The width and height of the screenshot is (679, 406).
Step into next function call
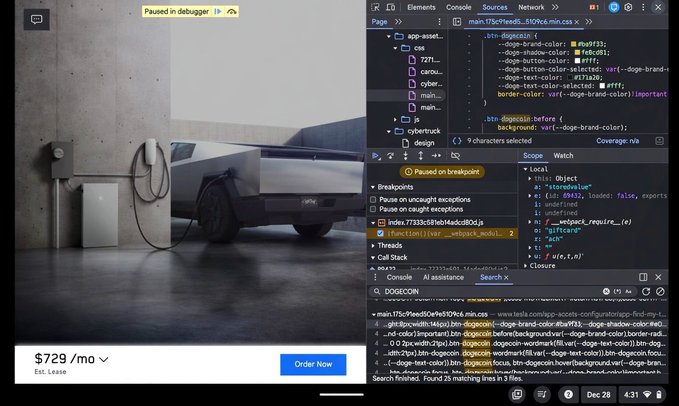tap(405, 156)
